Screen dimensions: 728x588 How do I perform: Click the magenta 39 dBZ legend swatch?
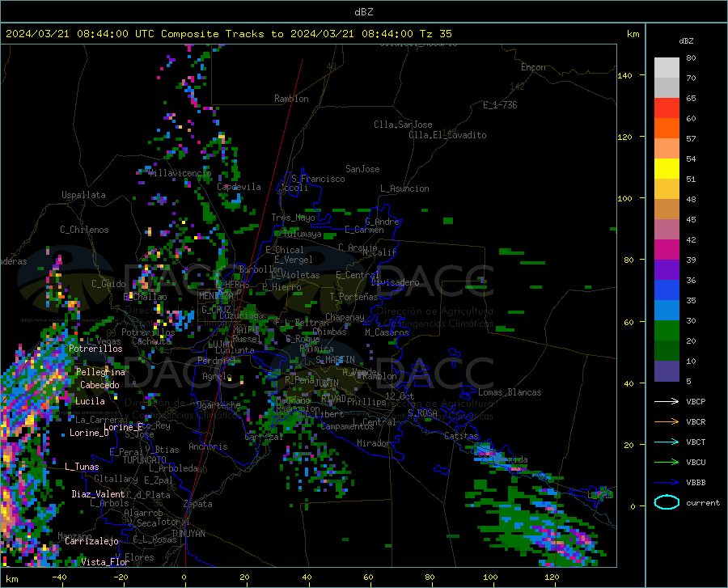click(667, 250)
